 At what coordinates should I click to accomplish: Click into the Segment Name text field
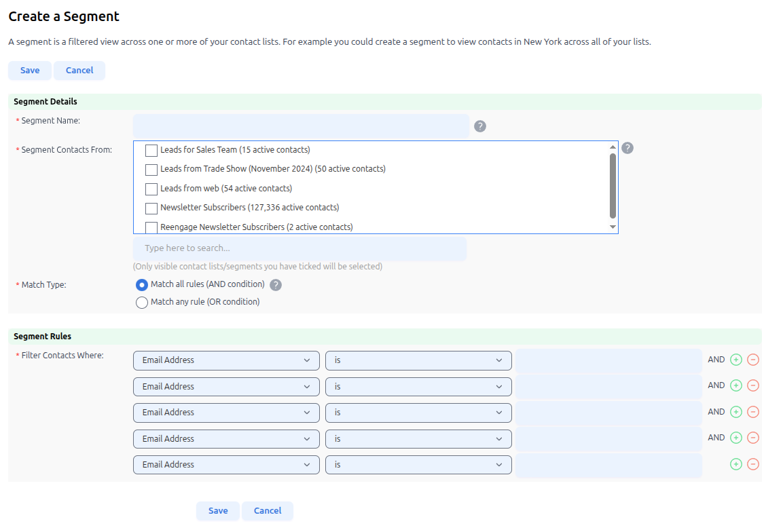[301, 126]
